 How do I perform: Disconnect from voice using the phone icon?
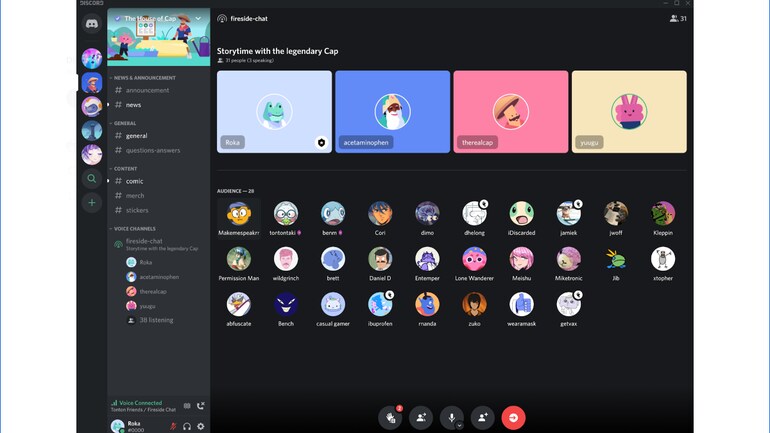click(x=201, y=406)
